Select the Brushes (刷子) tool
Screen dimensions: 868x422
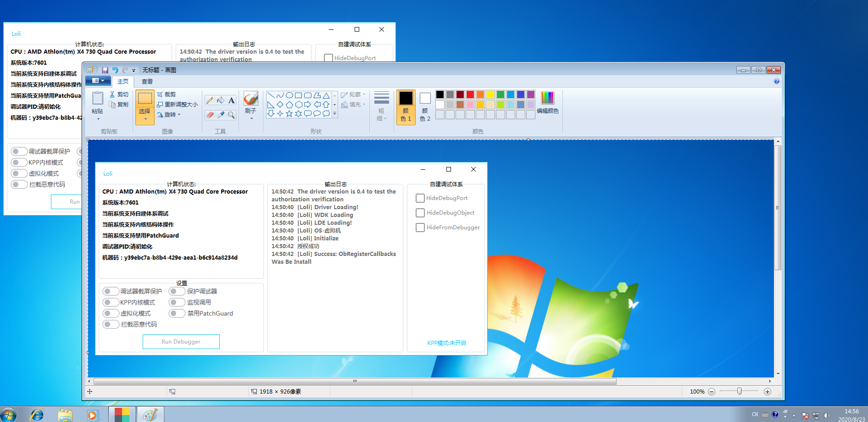(x=250, y=98)
